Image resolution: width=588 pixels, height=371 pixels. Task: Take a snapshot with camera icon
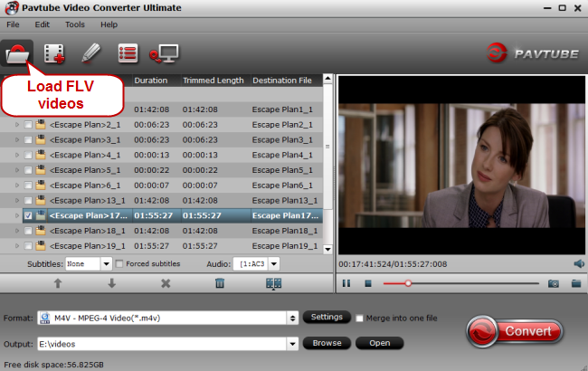click(x=554, y=283)
